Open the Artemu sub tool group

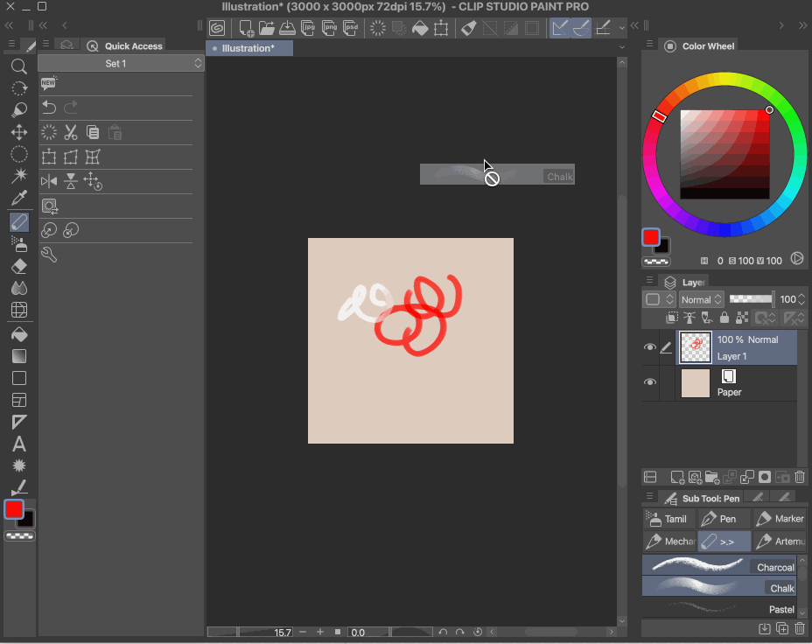[780, 541]
